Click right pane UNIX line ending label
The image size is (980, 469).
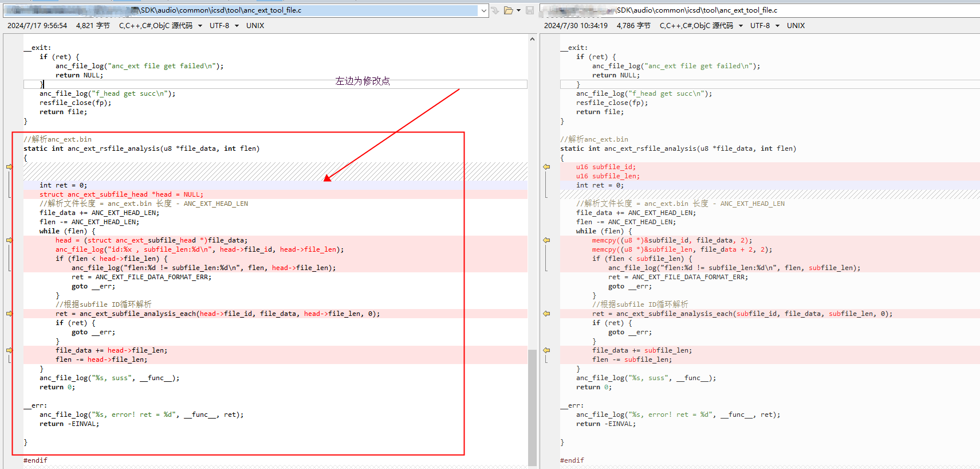pyautogui.click(x=796, y=26)
